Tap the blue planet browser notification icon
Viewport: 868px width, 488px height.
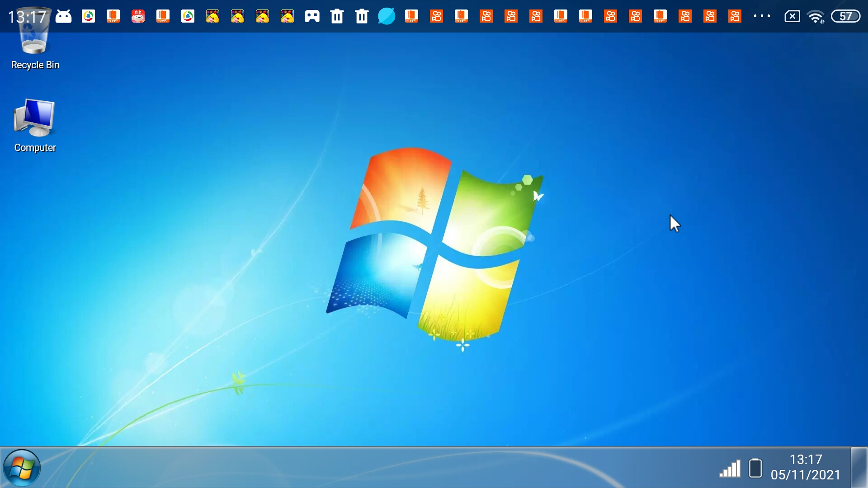[x=387, y=17]
